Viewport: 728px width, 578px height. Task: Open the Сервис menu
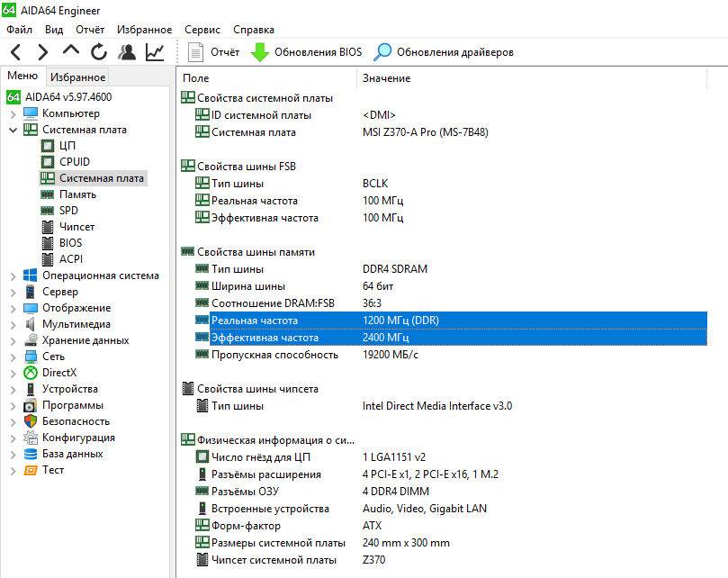point(202,30)
